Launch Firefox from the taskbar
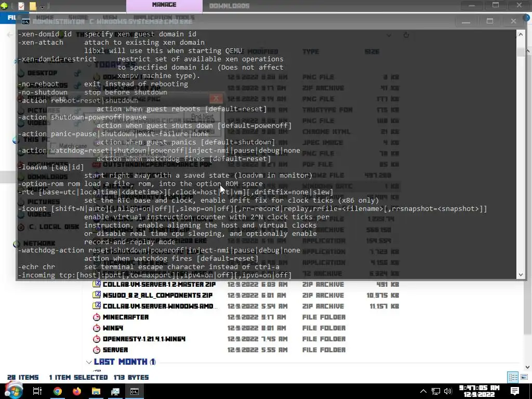This screenshot has height=399, width=532. coord(77,391)
